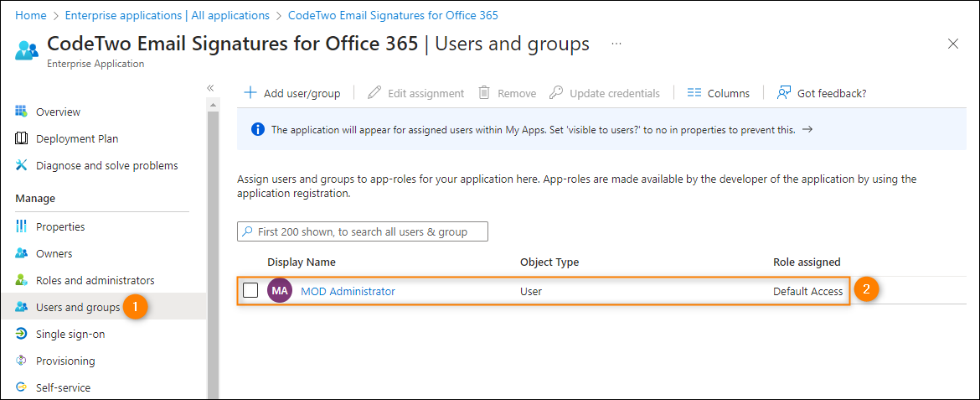Click the Overview icon in sidebar

point(21,112)
